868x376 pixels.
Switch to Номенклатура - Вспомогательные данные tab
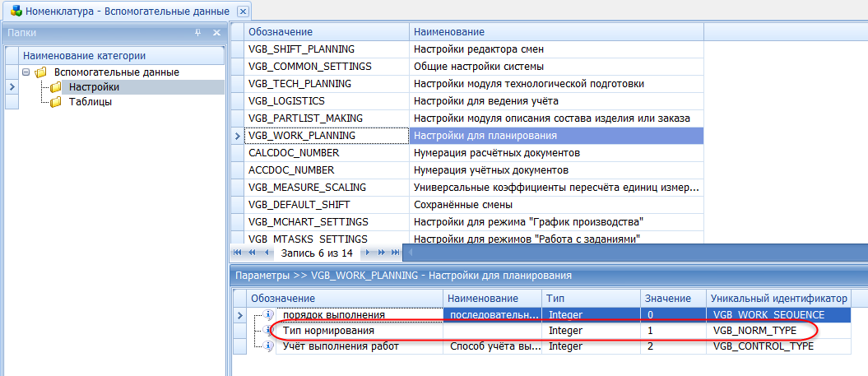point(119,11)
